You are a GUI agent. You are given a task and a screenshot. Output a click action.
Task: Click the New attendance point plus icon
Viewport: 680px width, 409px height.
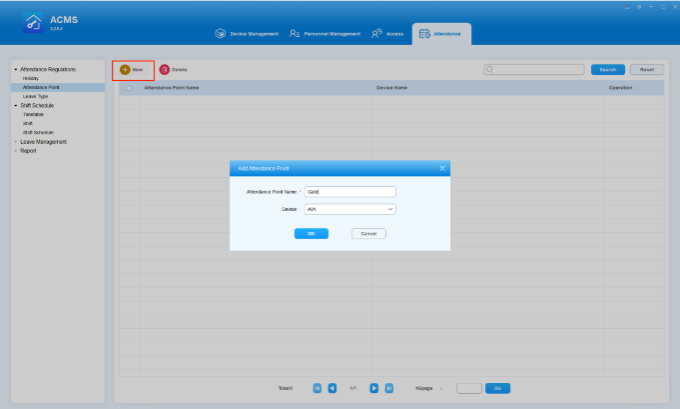(x=125, y=69)
